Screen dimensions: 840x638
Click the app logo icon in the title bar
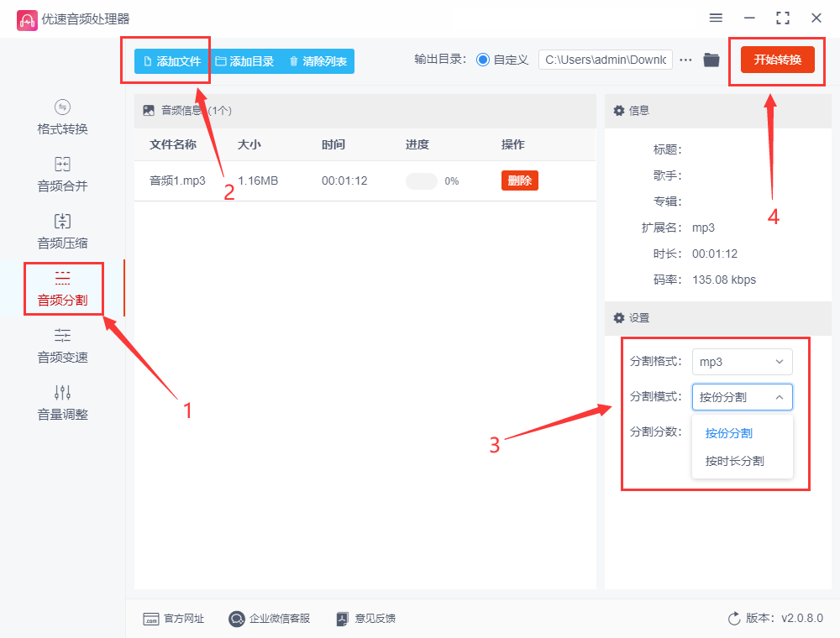[27, 20]
